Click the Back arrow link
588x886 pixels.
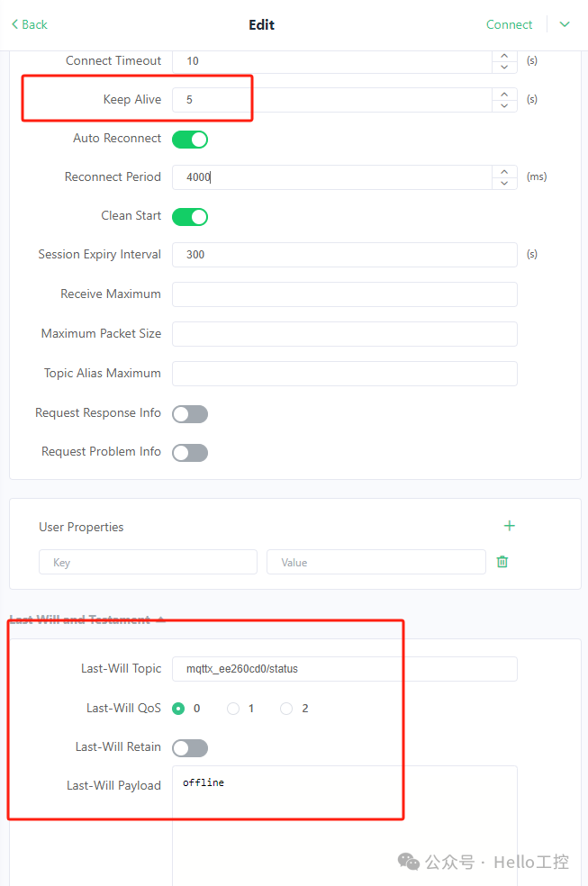tap(29, 24)
